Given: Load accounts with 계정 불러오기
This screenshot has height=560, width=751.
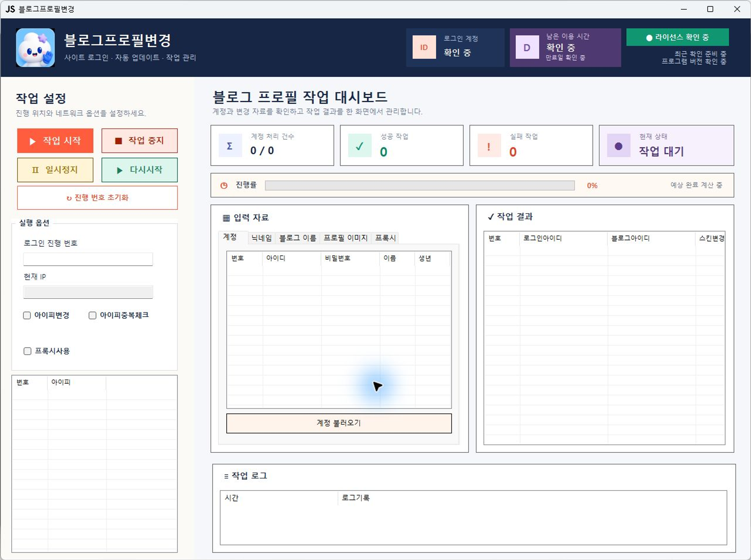Looking at the screenshot, I should coord(339,423).
